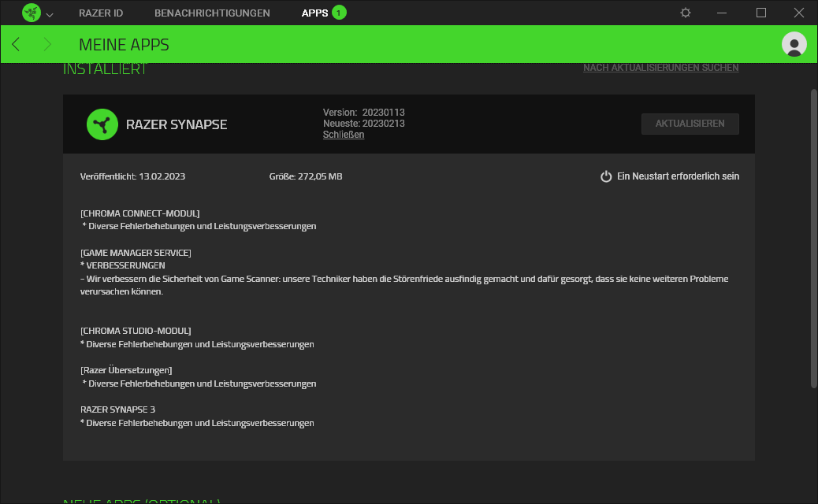Click the [CHROMA CONNECT-MODUL] heading
818x504 pixels.
(139, 213)
